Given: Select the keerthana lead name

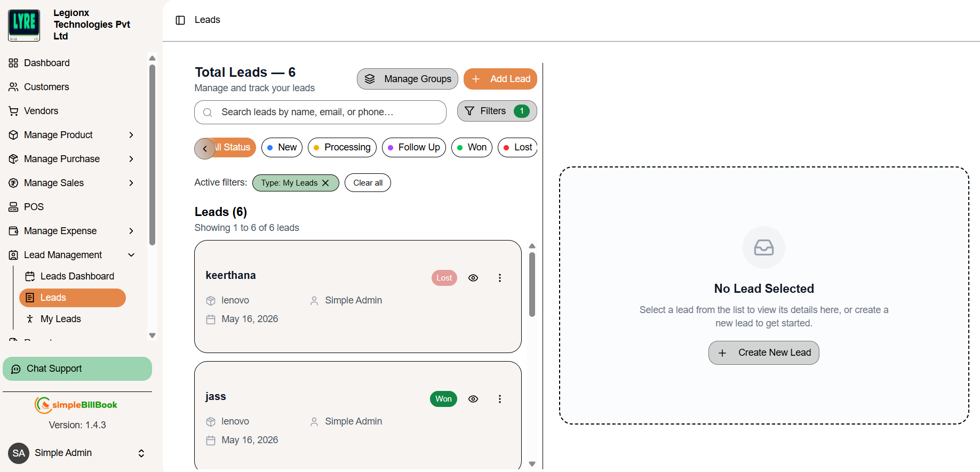Looking at the screenshot, I should (230, 275).
